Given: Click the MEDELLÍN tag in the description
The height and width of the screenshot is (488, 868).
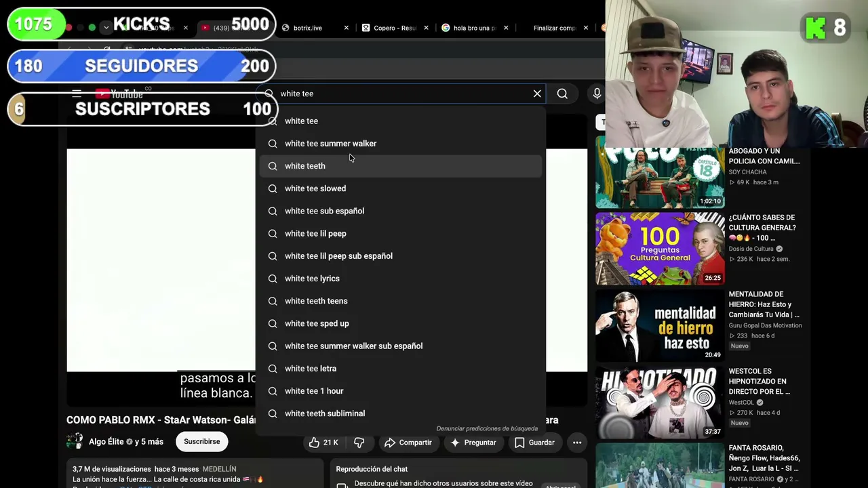Looking at the screenshot, I should tap(219, 469).
